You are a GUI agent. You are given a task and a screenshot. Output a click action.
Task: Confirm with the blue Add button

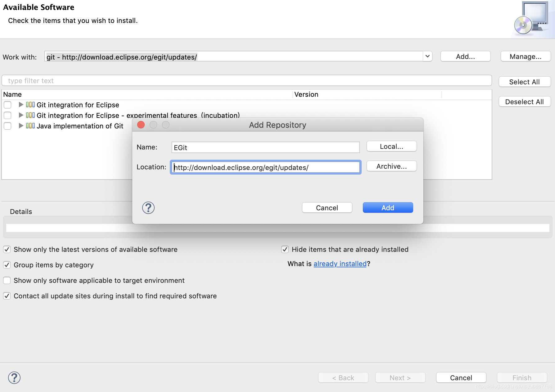coord(388,208)
